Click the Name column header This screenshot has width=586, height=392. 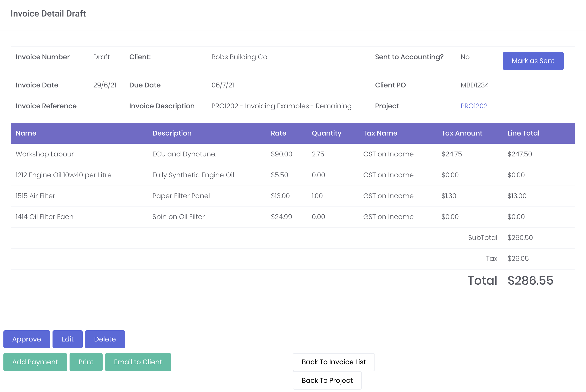tap(26, 133)
